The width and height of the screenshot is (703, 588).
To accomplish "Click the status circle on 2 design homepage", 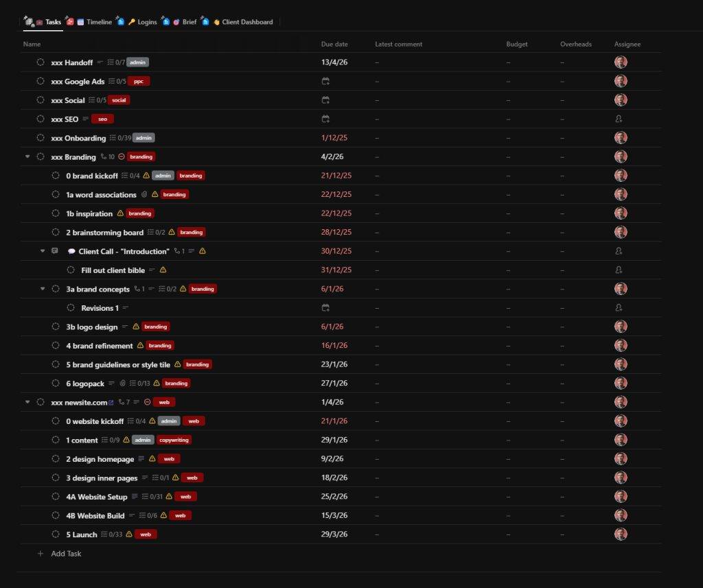I will click(x=55, y=458).
